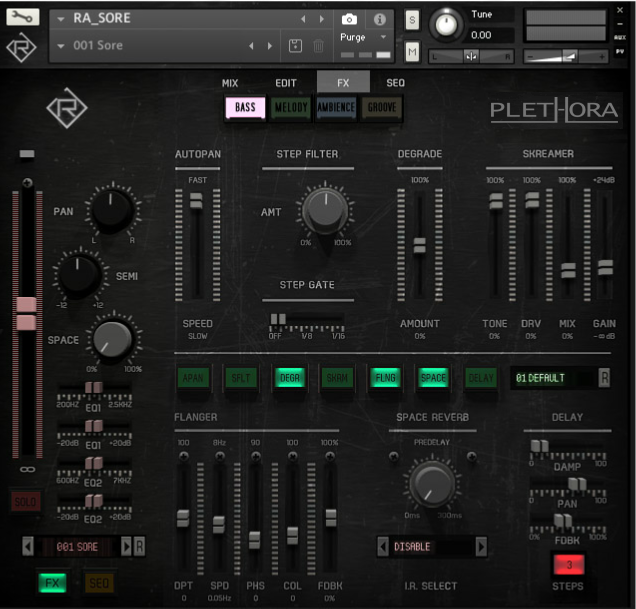Open the instrument info icon
Image resolution: width=636 pixels, height=609 pixels.
(379, 19)
